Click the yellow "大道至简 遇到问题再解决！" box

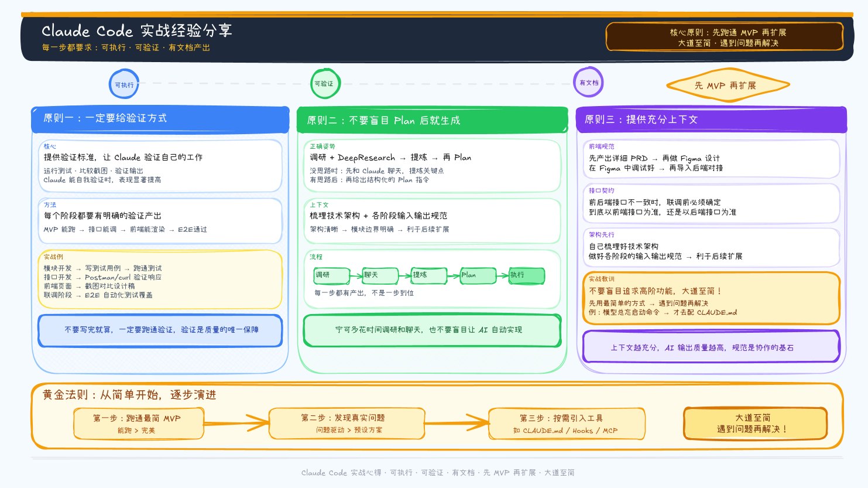[755, 424]
